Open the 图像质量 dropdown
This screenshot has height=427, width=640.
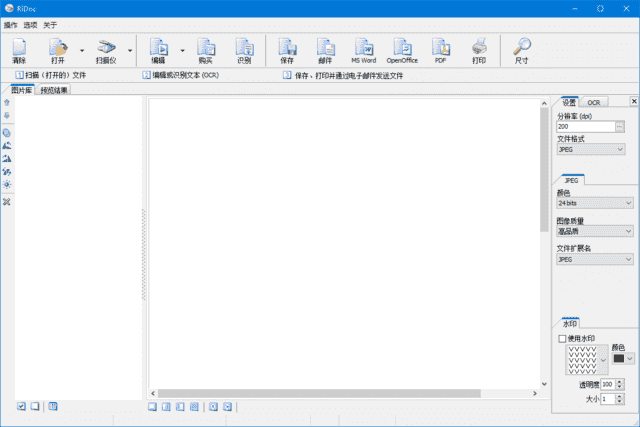point(595,231)
